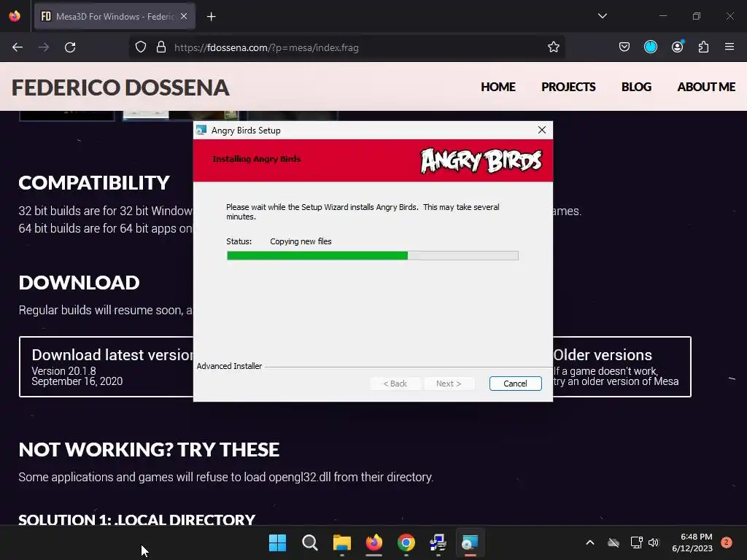The height and width of the screenshot is (560, 747).
Task: Click the Firefox logo icon in title bar
Action: 15,16
